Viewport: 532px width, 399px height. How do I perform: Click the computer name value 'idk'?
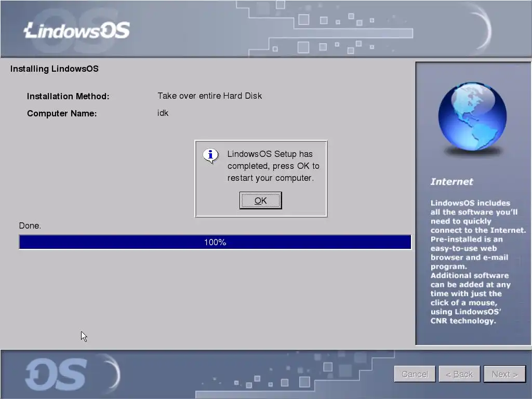click(163, 113)
